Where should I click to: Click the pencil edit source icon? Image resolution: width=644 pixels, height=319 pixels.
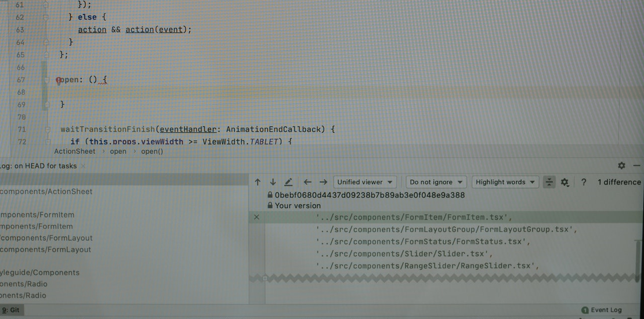(x=288, y=182)
